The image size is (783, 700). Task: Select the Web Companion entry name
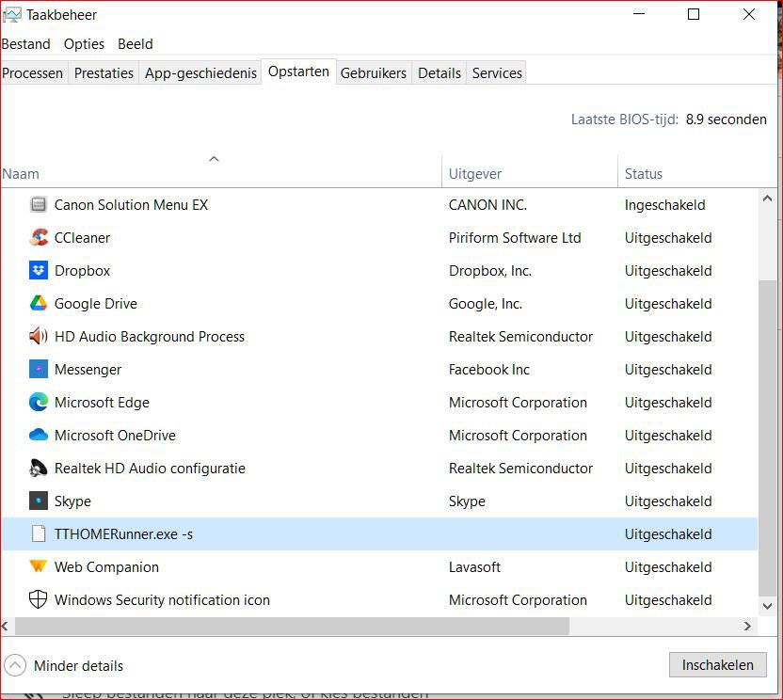pyautogui.click(x=106, y=566)
